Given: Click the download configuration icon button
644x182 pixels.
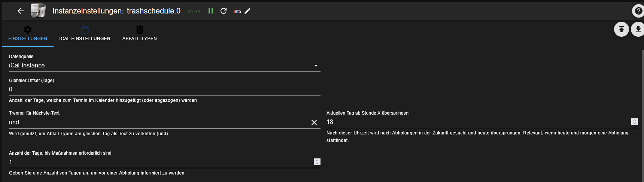Looking at the screenshot, I should (x=638, y=29).
